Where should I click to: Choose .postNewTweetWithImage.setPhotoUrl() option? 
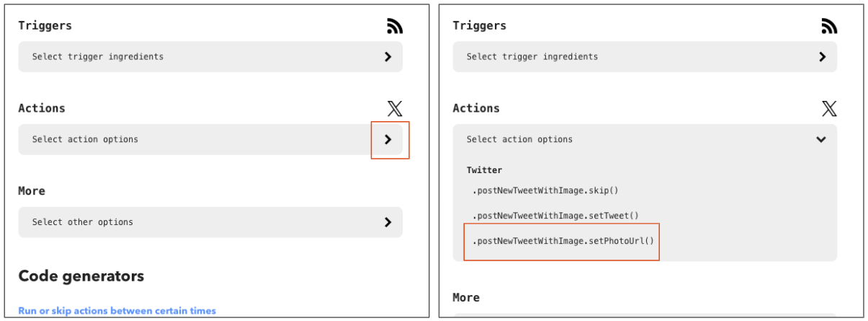coord(563,239)
